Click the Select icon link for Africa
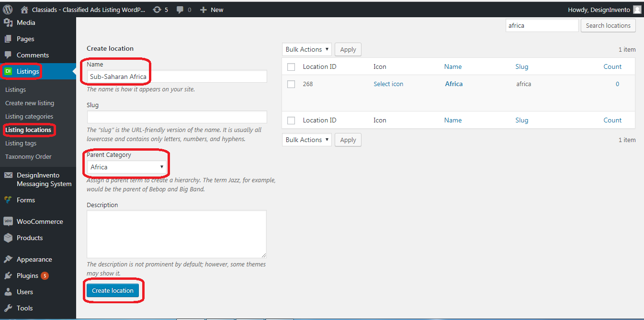 click(388, 84)
